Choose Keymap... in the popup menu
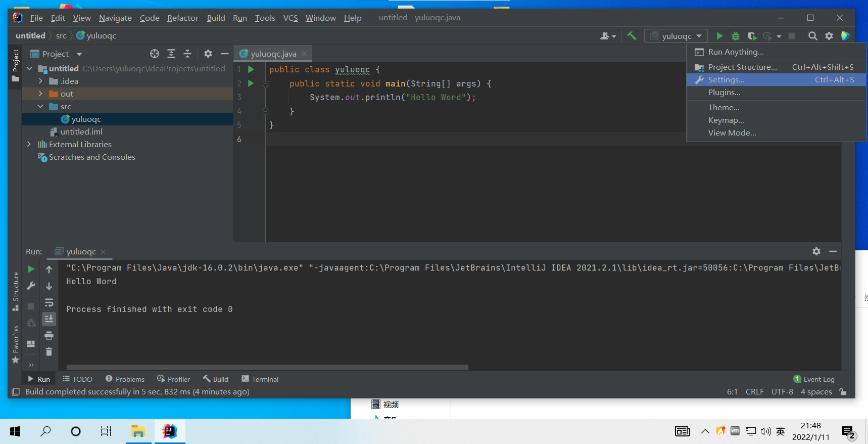 click(776, 120)
